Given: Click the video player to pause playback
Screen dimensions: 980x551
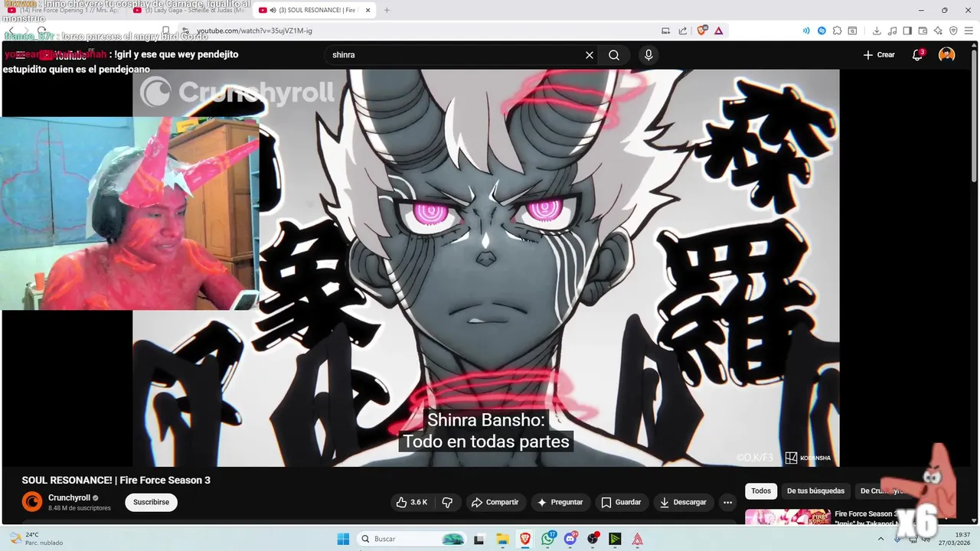Looking at the screenshot, I should pos(485,268).
